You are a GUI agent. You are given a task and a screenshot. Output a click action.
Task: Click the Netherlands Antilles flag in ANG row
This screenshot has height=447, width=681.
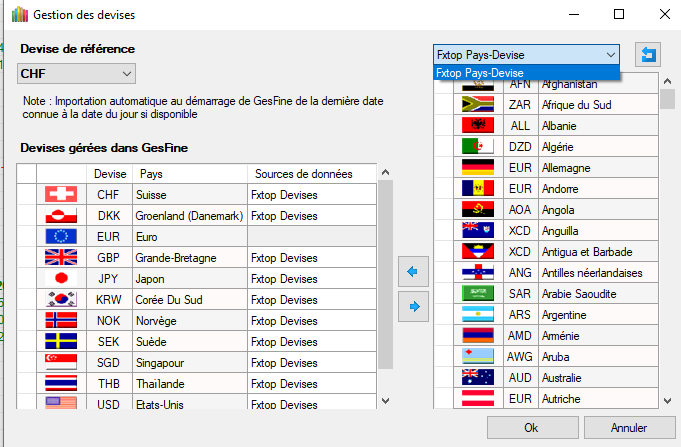tap(478, 272)
